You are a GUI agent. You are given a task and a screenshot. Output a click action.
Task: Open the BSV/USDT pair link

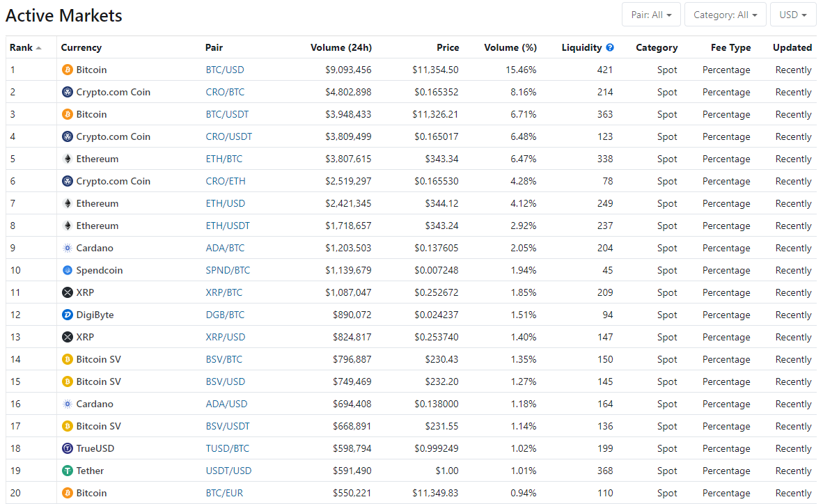point(228,426)
